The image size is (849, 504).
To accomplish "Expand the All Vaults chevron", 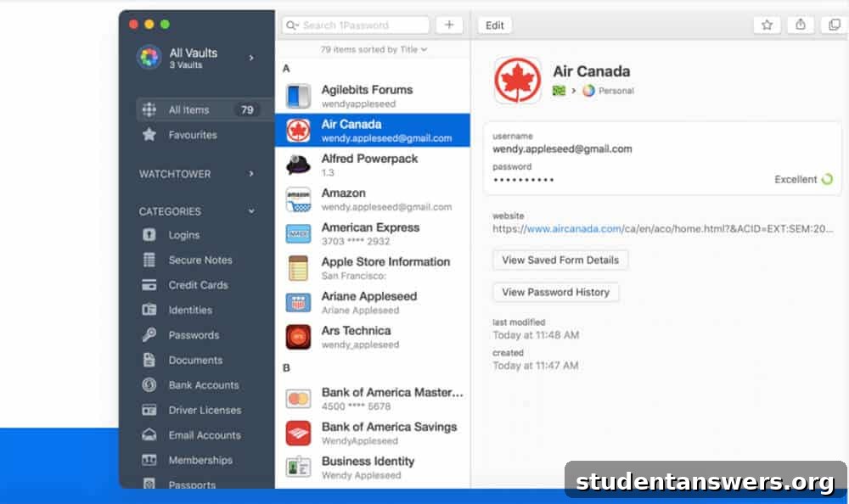I will tap(251, 58).
